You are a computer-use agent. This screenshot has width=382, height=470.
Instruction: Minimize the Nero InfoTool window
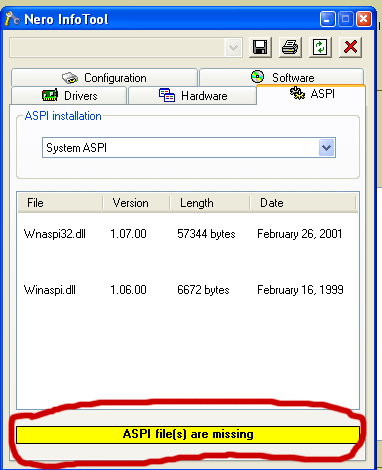tap(327, 19)
